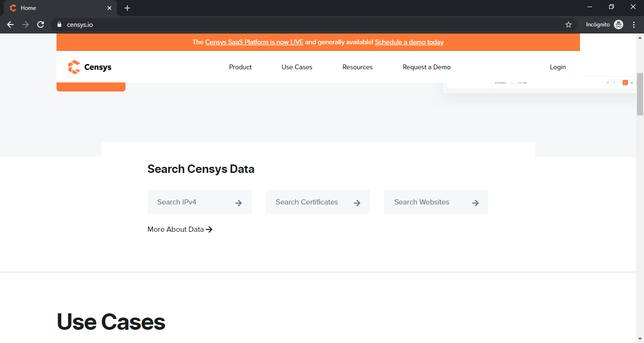Viewport: 644px width, 343px height.
Task: Click into the Search Certificates field
Action: (x=318, y=202)
